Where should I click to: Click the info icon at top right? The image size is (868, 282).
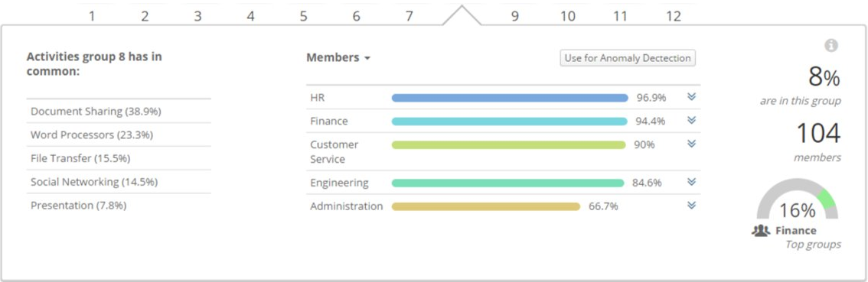point(831,46)
